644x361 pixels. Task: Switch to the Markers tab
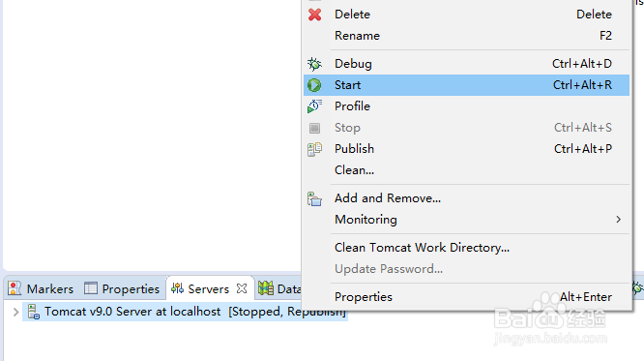point(41,288)
